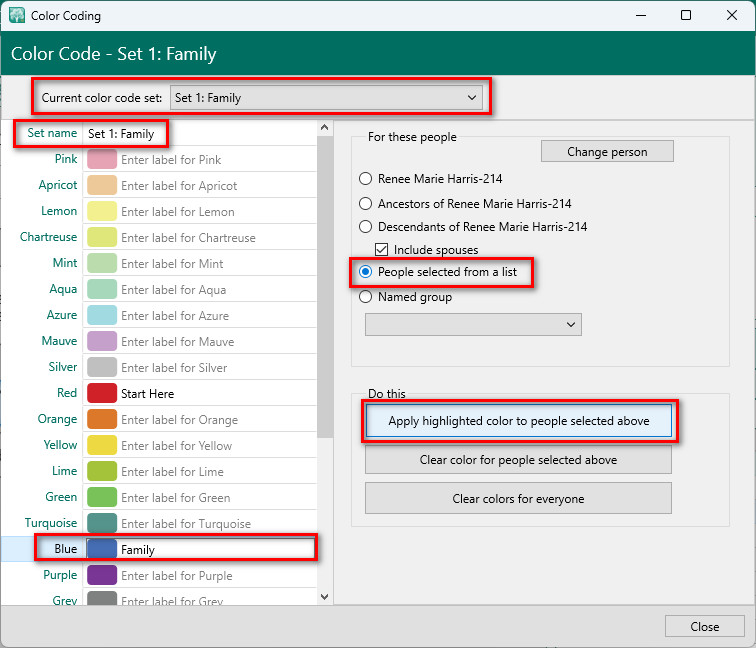This screenshot has height=648, width=756.
Task: Choose the Lime color swatch
Action: pos(102,472)
